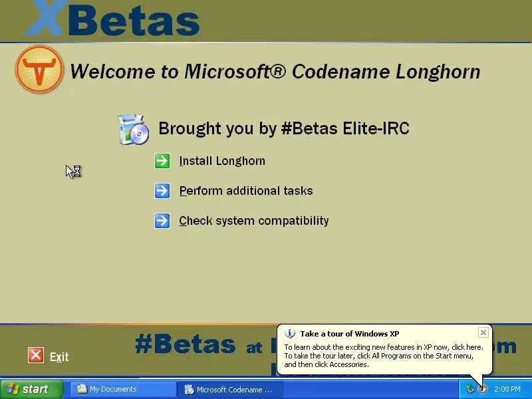This screenshot has height=399, width=532.
Task: Click the orange Longhorn bull logo
Action: tap(39, 70)
